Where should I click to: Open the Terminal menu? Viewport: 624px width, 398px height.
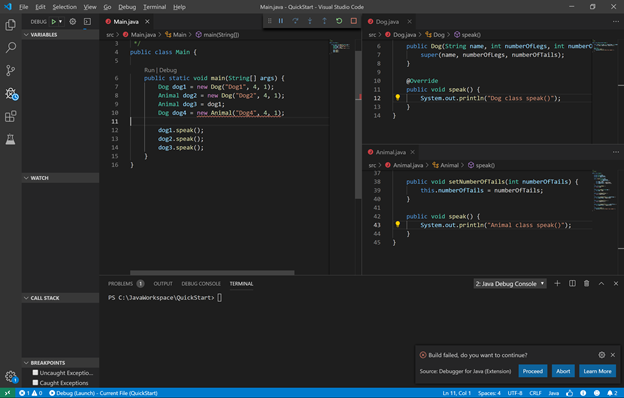tap(154, 7)
